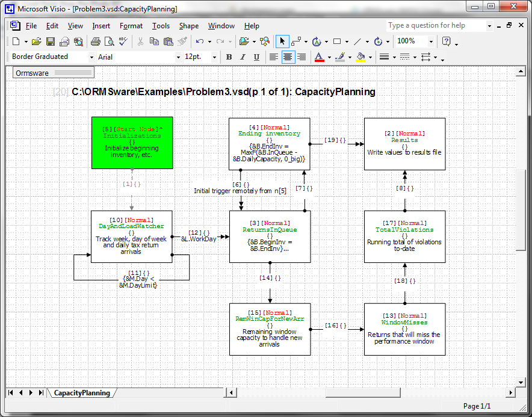Open Print Preview icon
532x417 pixels.
[110, 42]
